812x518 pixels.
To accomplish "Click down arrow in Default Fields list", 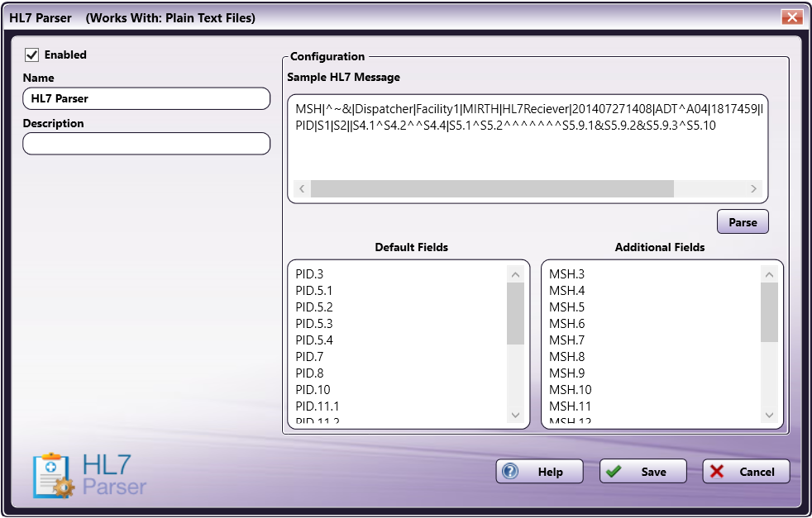I will [x=515, y=415].
